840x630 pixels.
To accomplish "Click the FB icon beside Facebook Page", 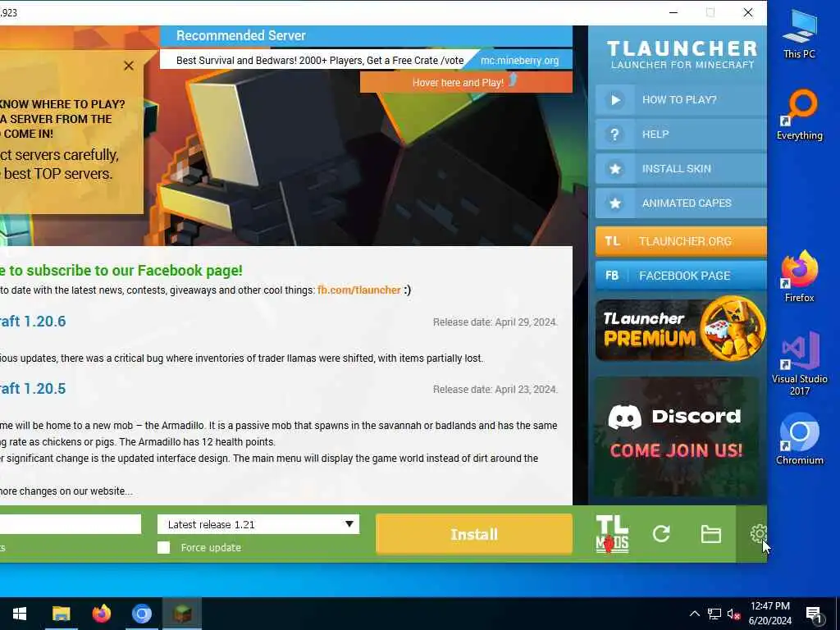I will coord(612,276).
